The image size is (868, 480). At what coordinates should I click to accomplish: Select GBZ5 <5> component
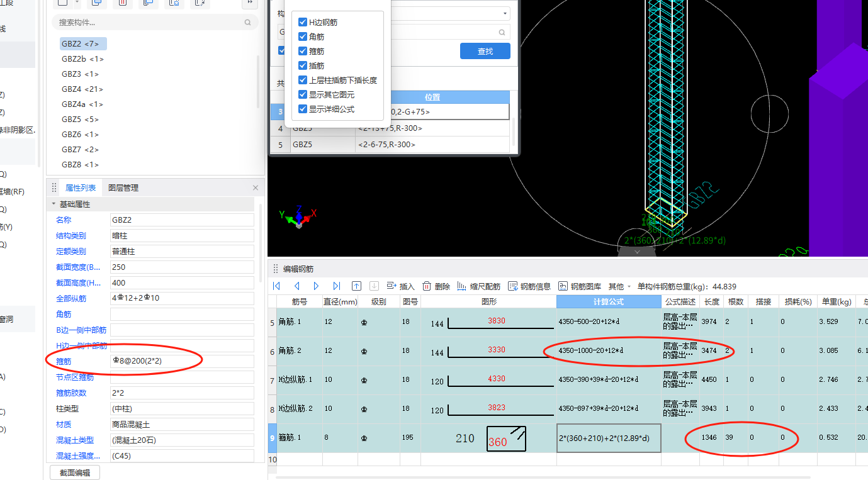(x=80, y=119)
